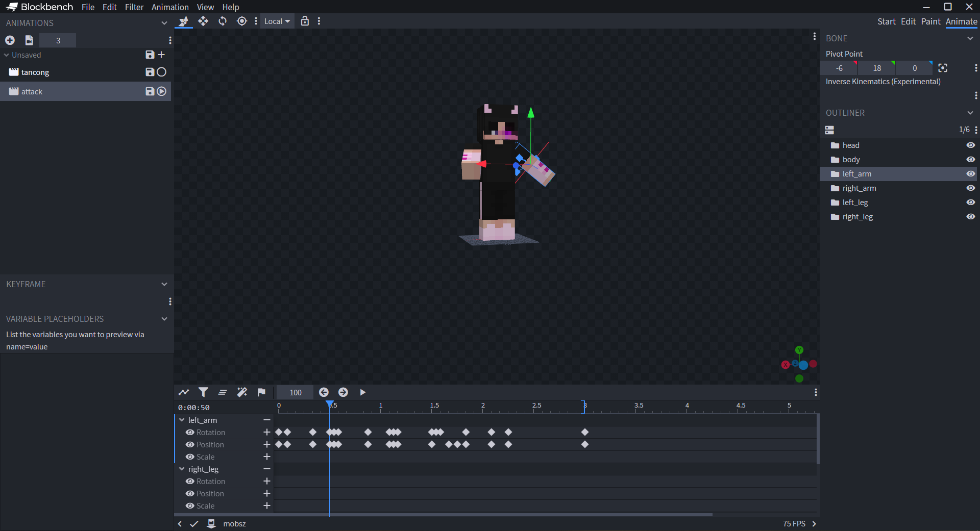
Task: Click the timeline horizontal scrollbar
Action: [443, 515]
